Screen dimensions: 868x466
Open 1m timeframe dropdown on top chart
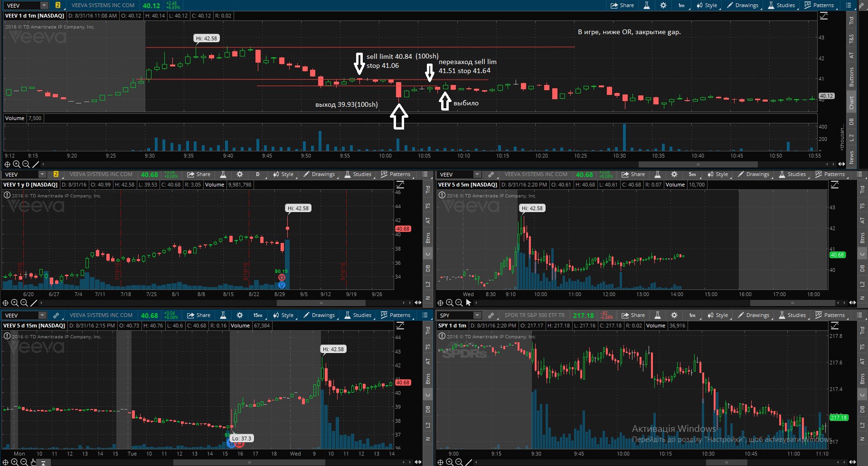(x=681, y=5)
